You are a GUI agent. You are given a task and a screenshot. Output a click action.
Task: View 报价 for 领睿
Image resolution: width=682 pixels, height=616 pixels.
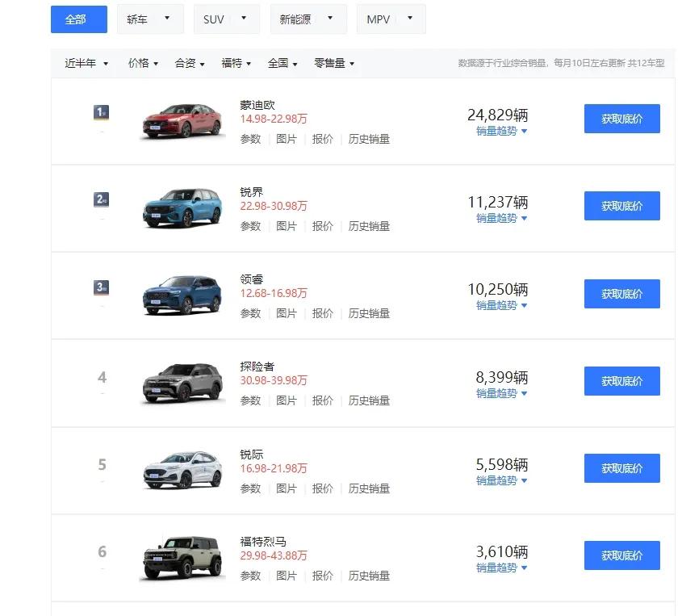pyautogui.click(x=322, y=313)
